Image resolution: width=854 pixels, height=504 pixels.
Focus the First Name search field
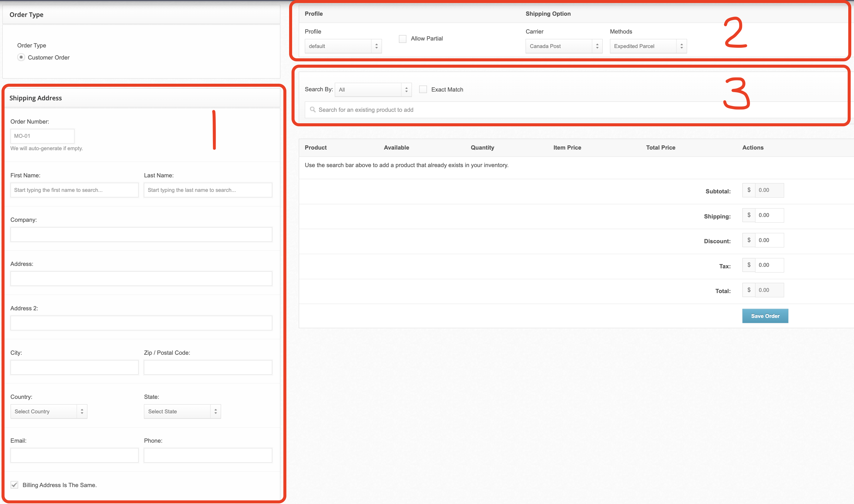[74, 190]
